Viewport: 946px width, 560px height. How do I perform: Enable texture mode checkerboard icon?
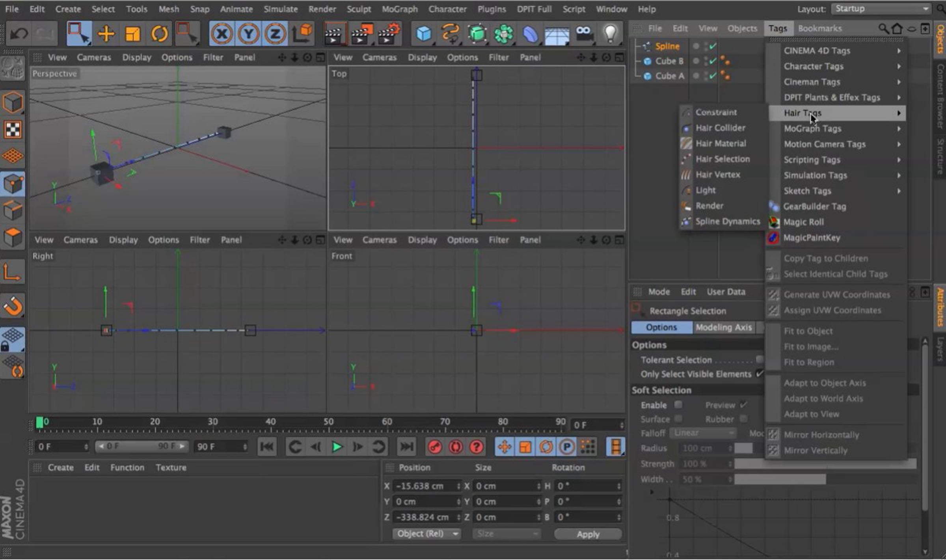coord(13,129)
